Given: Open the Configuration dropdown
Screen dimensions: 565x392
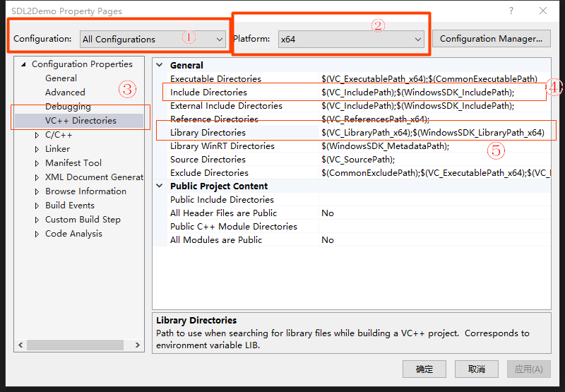Looking at the screenshot, I should coord(153,40).
